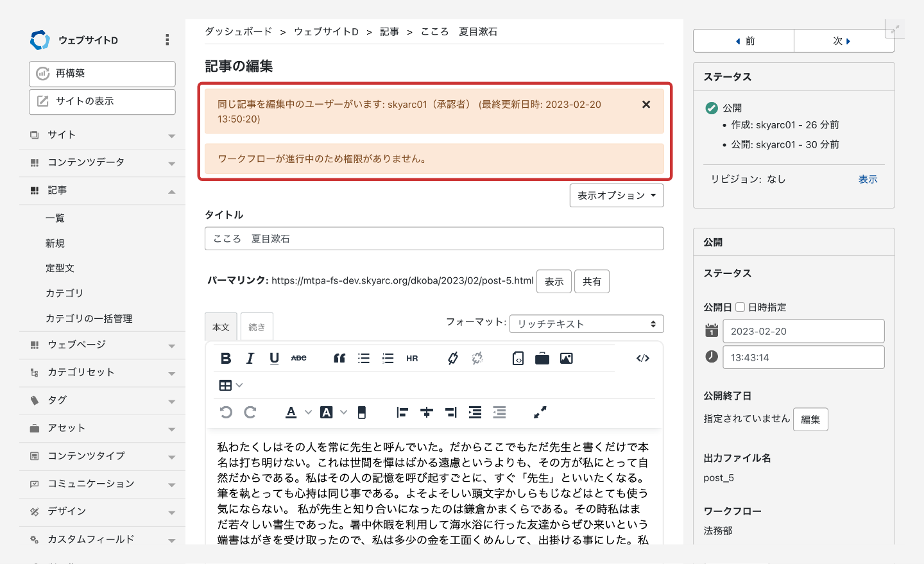Viewport: 924px width, 564px height.
Task: Expand the editor to fullscreen
Action: [540, 413]
